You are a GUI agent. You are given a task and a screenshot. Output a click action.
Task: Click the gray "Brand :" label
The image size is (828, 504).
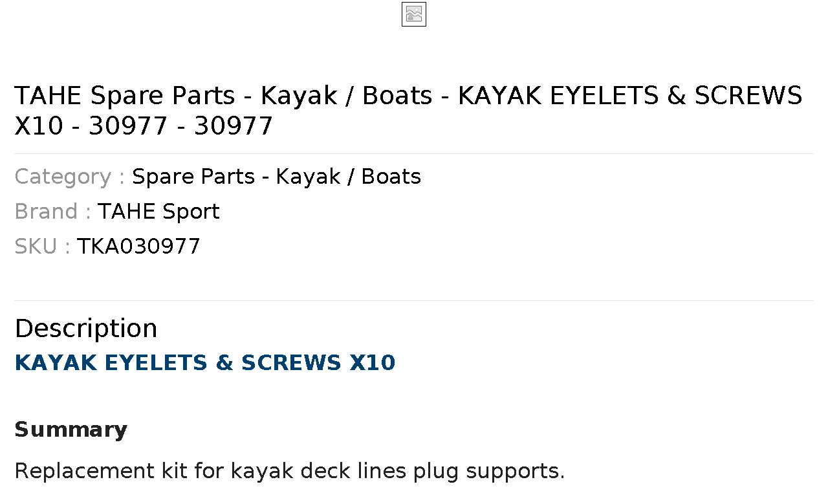click(x=53, y=212)
